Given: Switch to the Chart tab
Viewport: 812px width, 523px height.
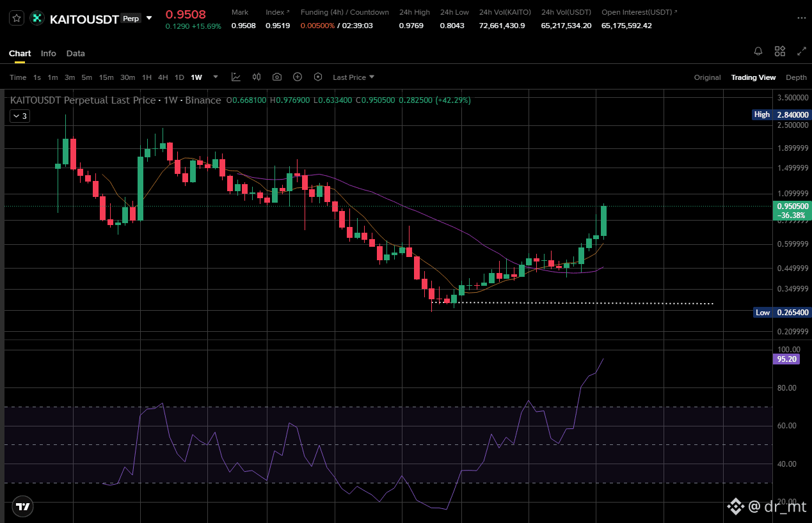Looking at the screenshot, I should pos(20,53).
